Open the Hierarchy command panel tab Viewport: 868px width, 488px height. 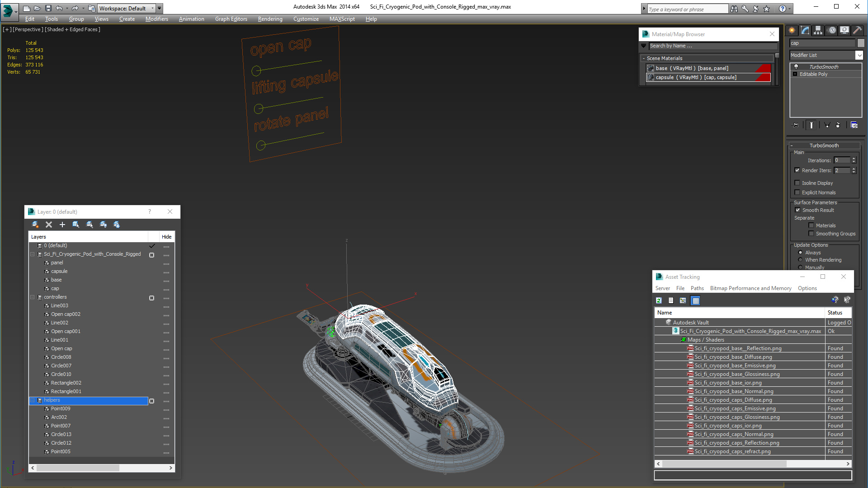pyautogui.click(x=818, y=30)
